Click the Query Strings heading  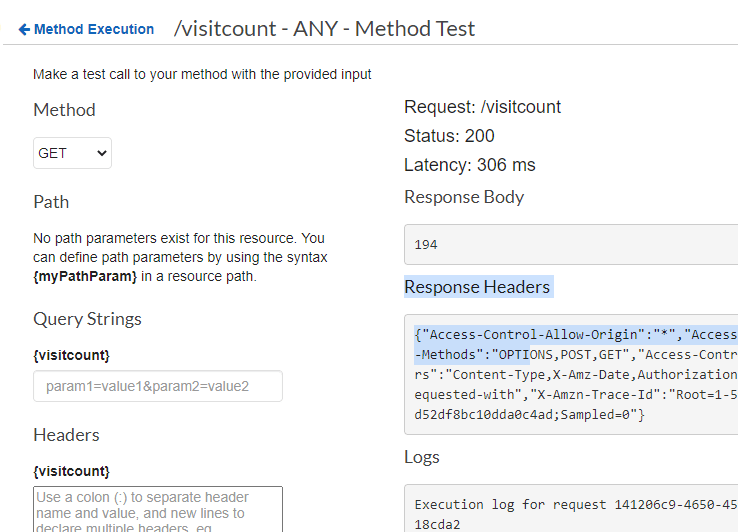pos(88,319)
